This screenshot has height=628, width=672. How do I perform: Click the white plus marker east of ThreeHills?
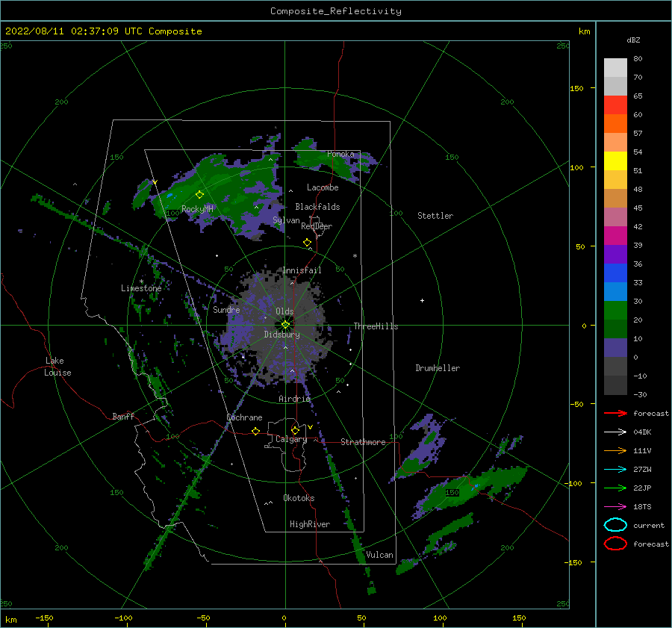[x=422, y=300]
